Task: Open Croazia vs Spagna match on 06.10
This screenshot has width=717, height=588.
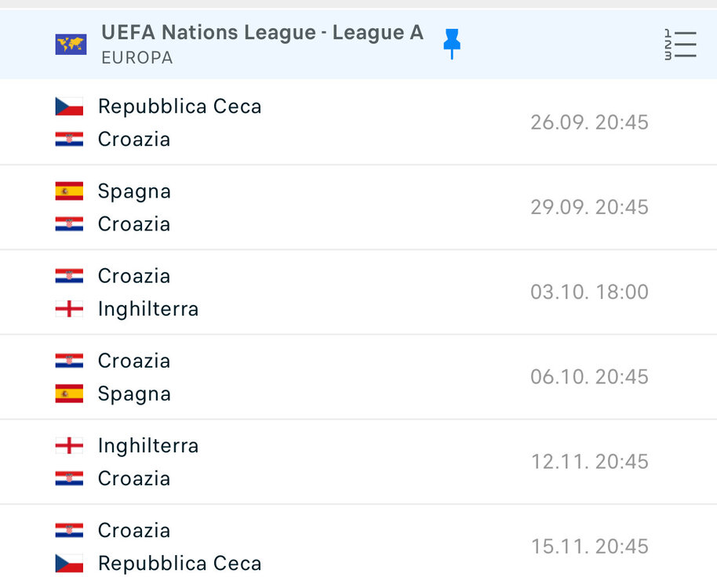Action: (x=358, y=377)
